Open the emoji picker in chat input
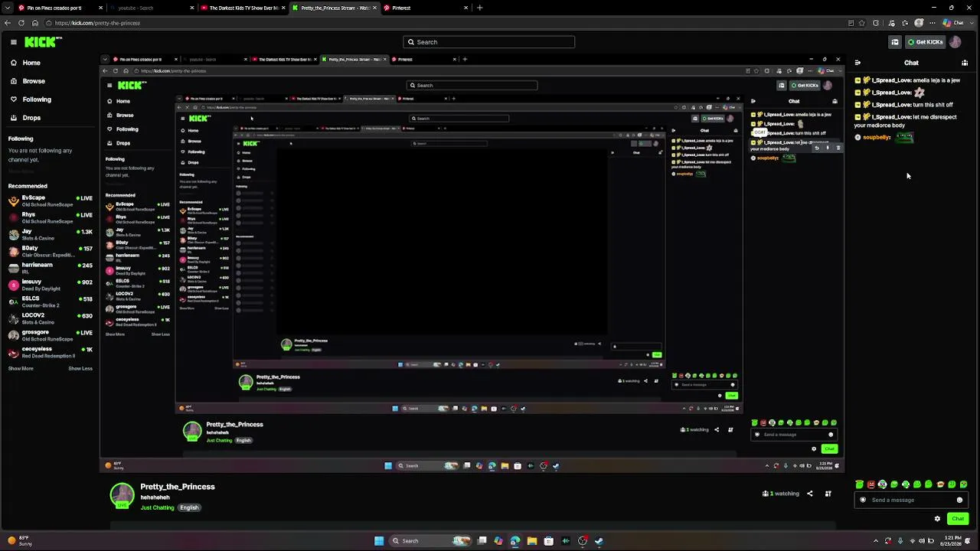Image resolution: width=980 pixels, height=551 pixels. pyautogui.click(x=959, y=500)
